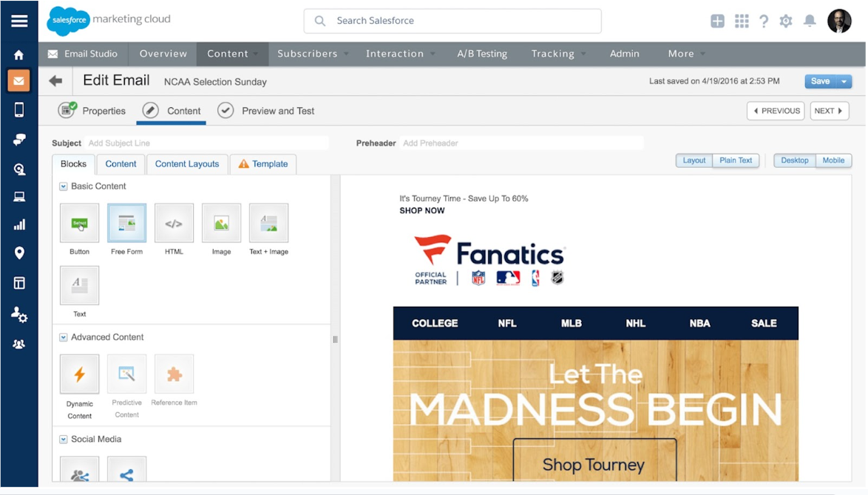Select the Button content block

tap(79, 222)
